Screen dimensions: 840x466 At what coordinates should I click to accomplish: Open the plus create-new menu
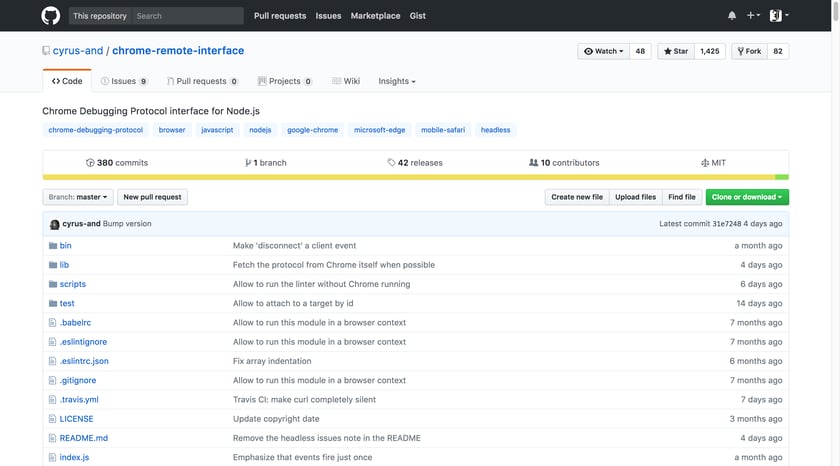[x=753, y=16]
